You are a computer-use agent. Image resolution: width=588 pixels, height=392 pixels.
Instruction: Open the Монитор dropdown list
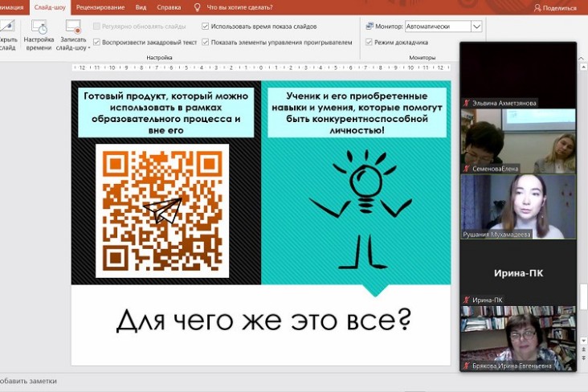tap(476, 27)
